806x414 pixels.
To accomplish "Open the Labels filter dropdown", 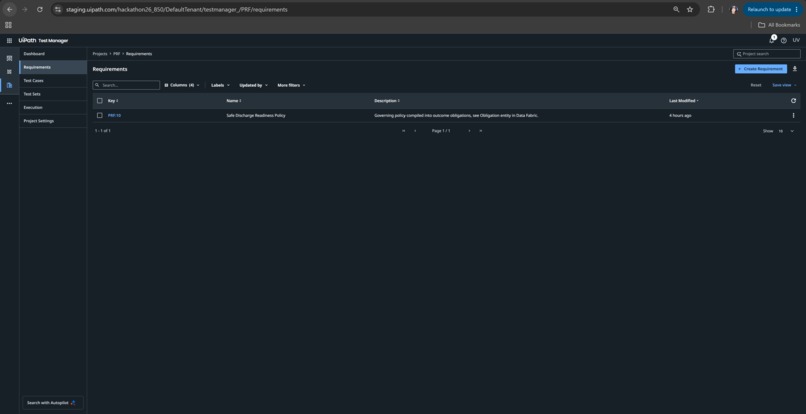I will click(x=221, y=85).
